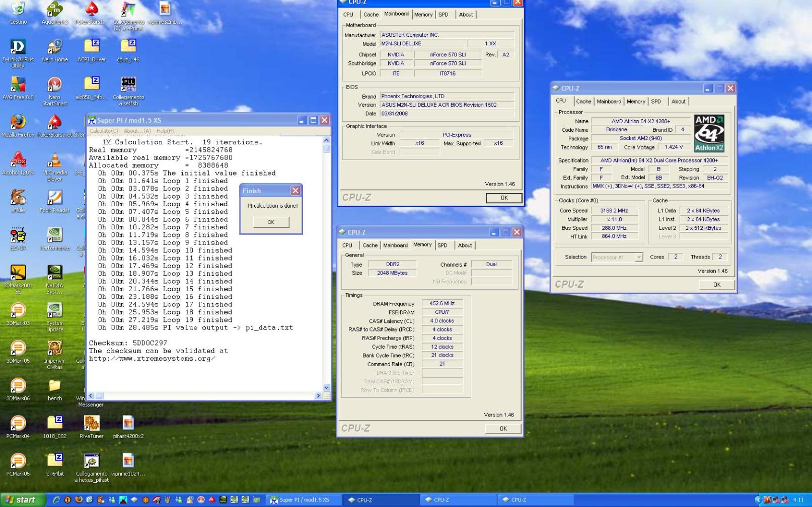This screenshot has width=812, height=507.
Task: Click the Super PI taskbar button
Action: tap(303, 500)
